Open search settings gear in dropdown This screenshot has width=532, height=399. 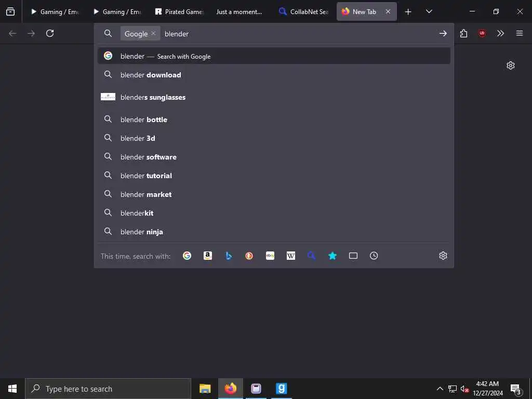coord(443,256)
